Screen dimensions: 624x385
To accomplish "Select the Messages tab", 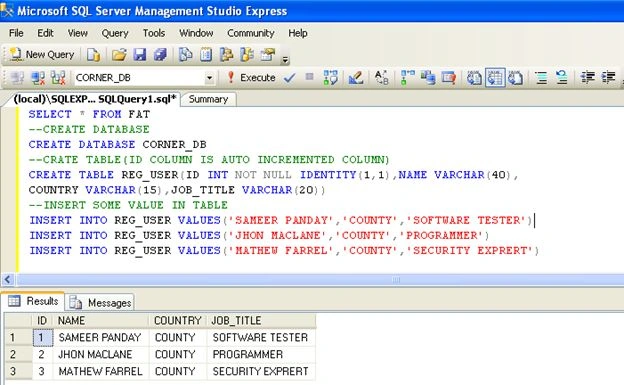I will coord(100,303).
